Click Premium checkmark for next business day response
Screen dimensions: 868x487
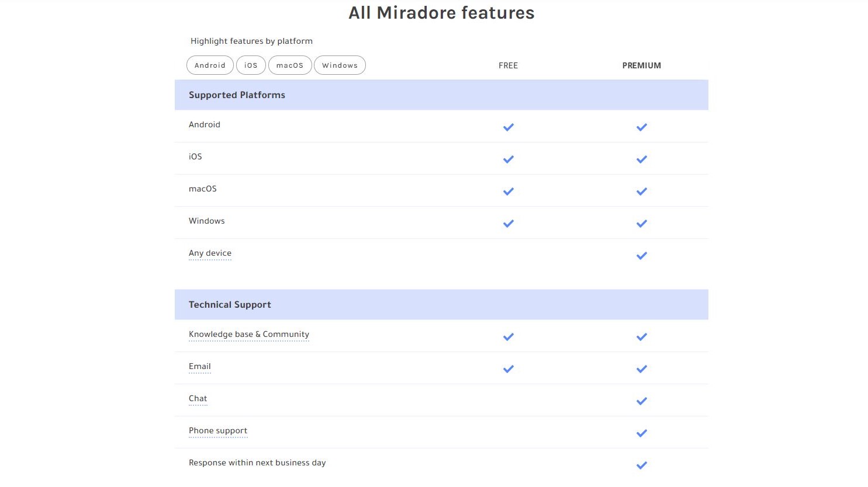[642, 465]
